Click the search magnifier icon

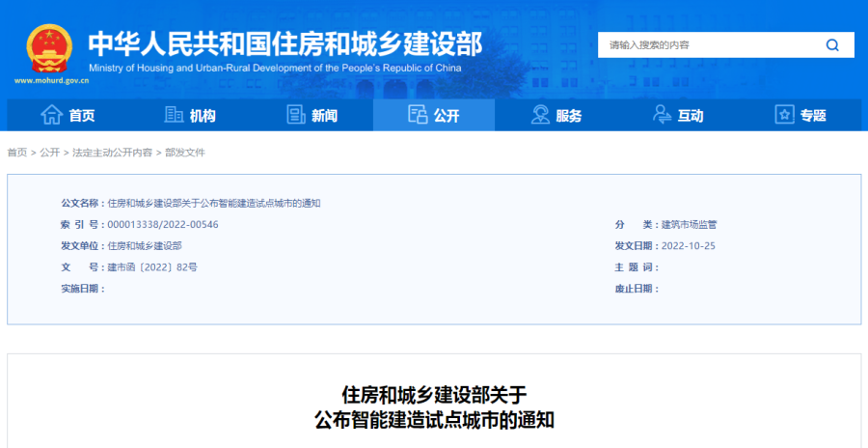[x=832, y=45]
